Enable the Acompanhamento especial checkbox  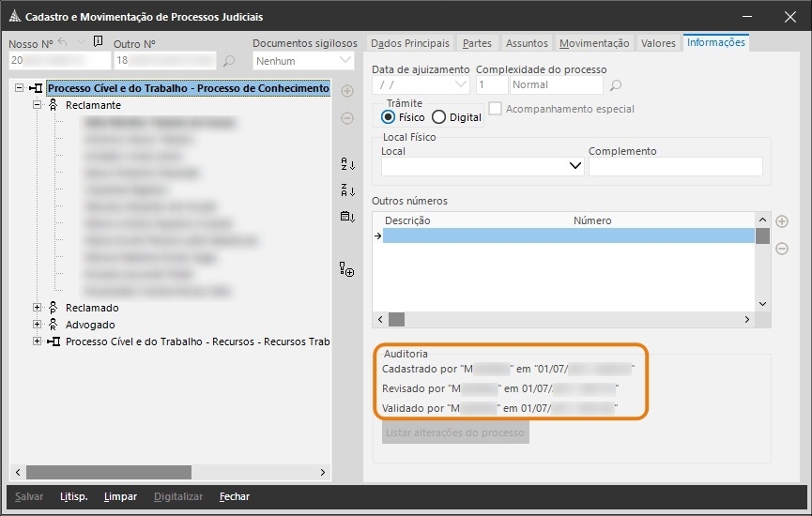pos(496,109)
